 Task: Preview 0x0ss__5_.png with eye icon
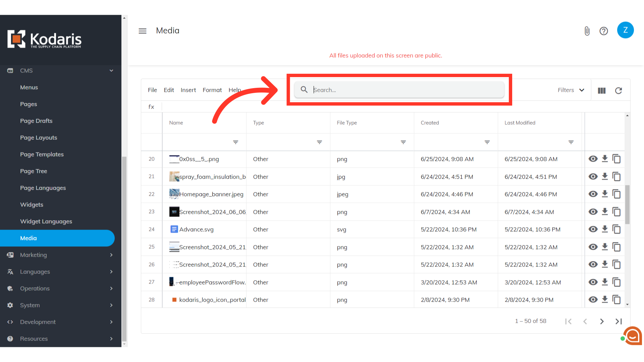point(593,159)
